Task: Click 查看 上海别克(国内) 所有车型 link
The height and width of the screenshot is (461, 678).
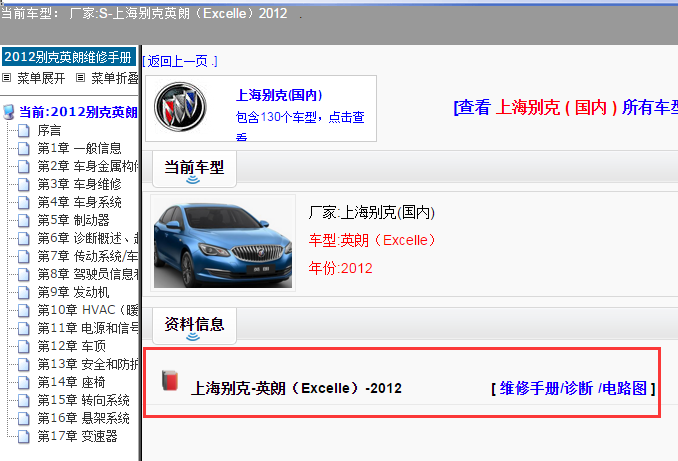Action: (565, 107)
